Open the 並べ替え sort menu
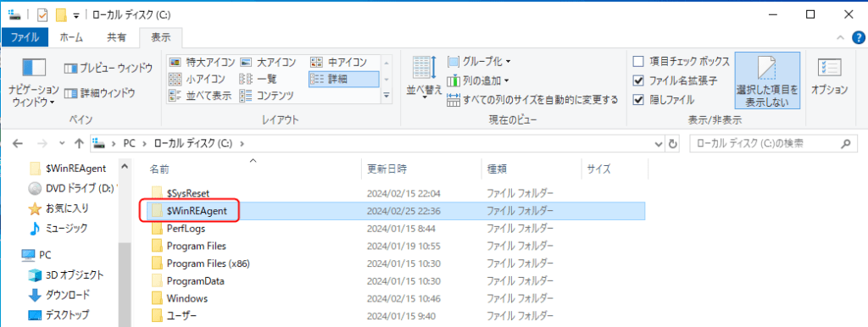Image resolution: width=868 pixels, height=327 pixels. click(425, 77)
